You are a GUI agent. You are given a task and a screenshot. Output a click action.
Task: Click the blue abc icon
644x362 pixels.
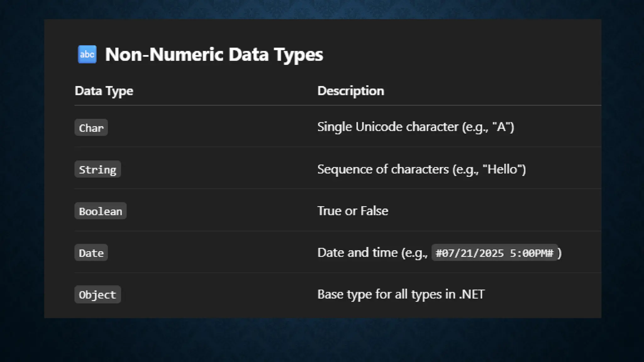(x=87, y=54)
